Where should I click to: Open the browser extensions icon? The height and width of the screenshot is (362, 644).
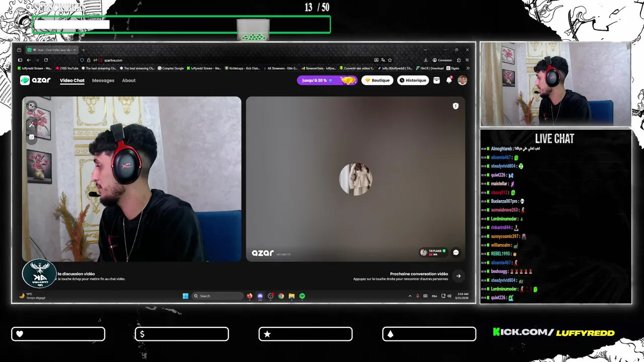(x=458, y=60)
